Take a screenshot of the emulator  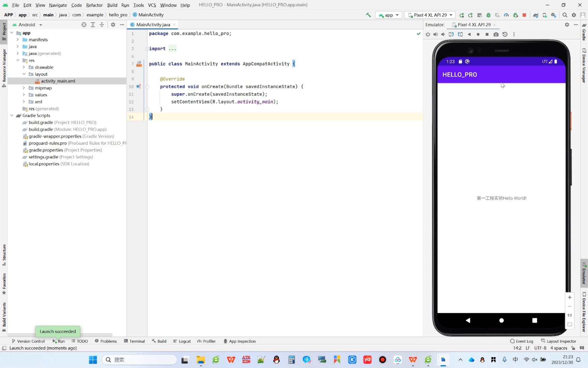click(x=496, y=34)
